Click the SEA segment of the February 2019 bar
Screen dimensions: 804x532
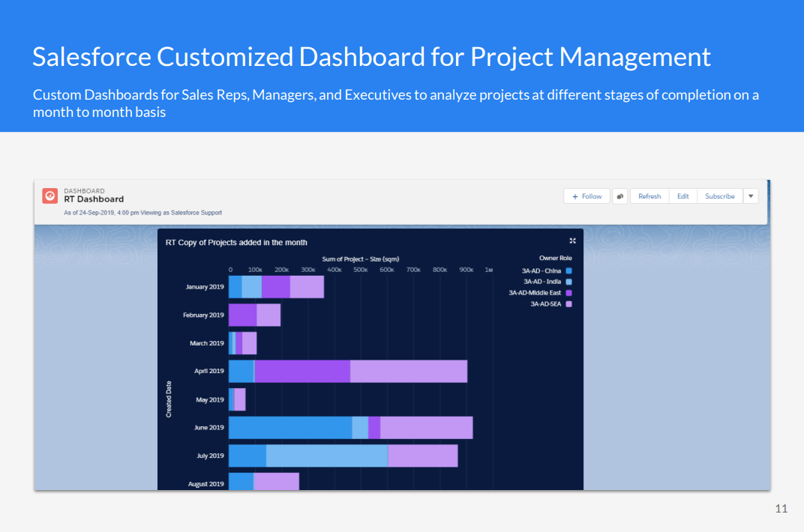coord(268,315)
